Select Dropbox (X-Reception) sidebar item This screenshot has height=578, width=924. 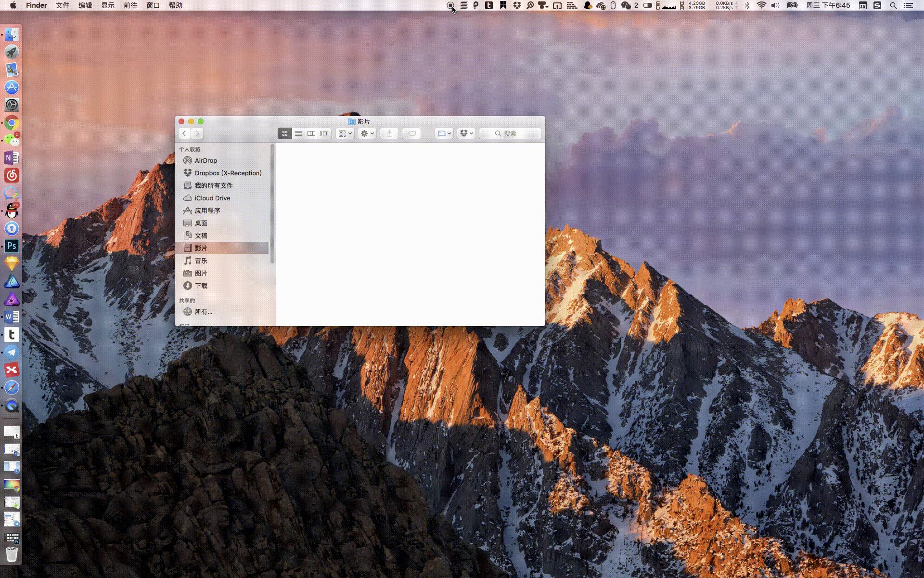228,173
